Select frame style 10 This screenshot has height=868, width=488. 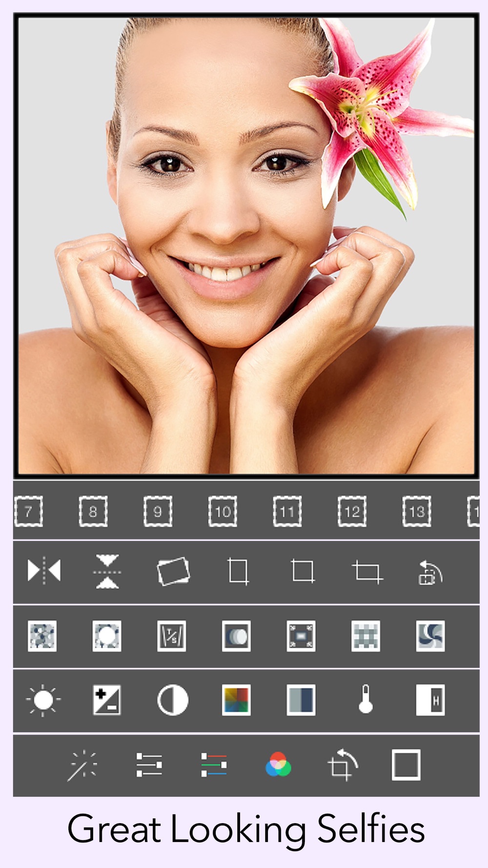pos(223,511)
